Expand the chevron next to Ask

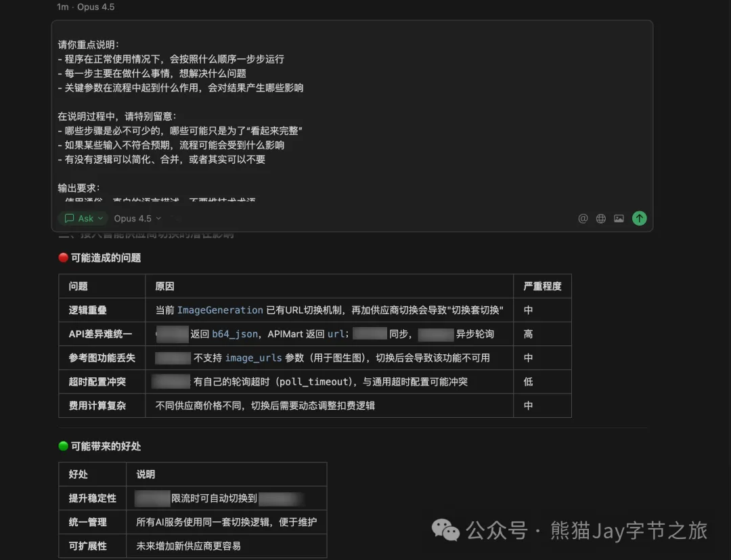(x=100, y=218)
